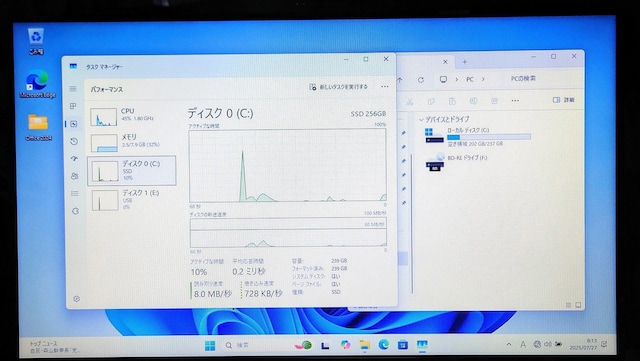The width and height of the screenshot is (640, 361).
Task: Open the Microsoft Edge desktop shortcut
Action: point(38,84)
